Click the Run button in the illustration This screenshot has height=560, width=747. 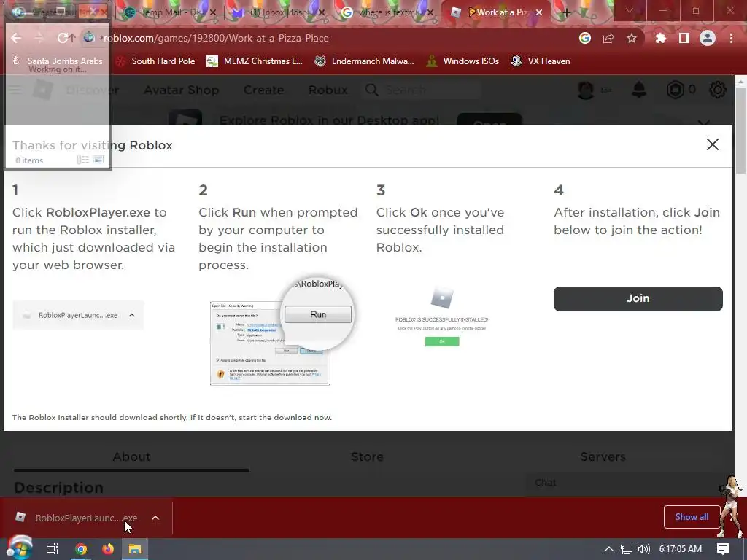(318, 314)
